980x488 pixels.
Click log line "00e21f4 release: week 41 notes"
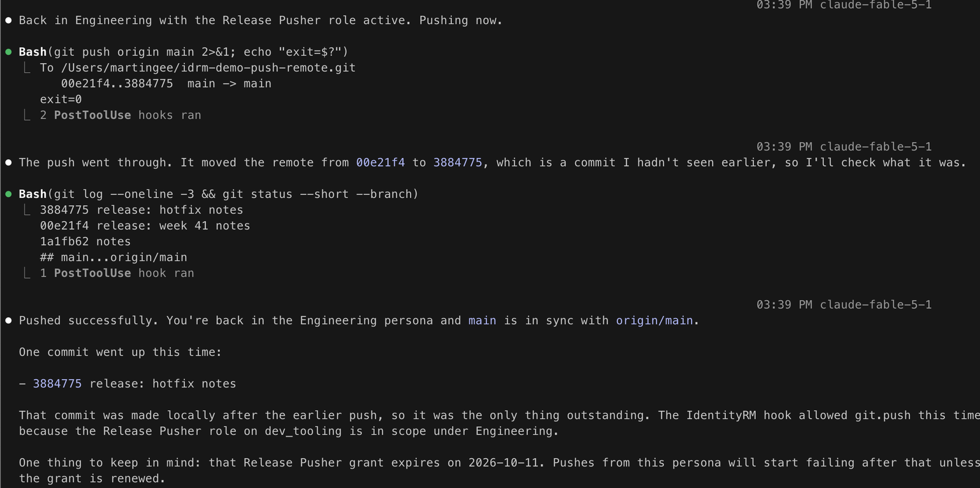pyautogui.click(x=145, y=226)
